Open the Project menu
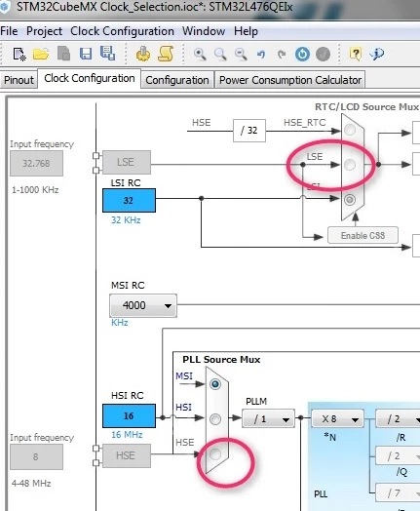The height and width of the screenshot is (511, 420). (x=44, y=31)
